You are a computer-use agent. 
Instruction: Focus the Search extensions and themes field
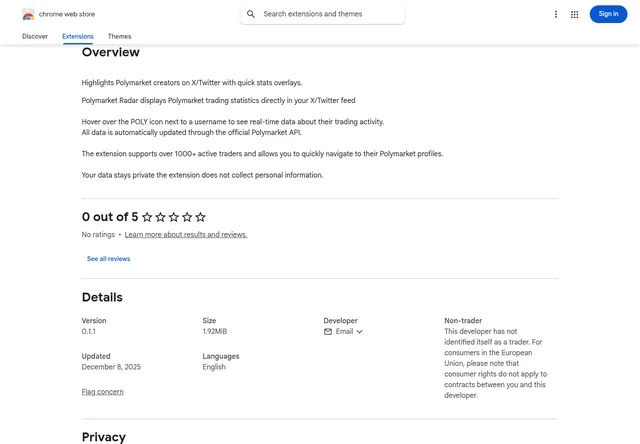click(322, 14)
